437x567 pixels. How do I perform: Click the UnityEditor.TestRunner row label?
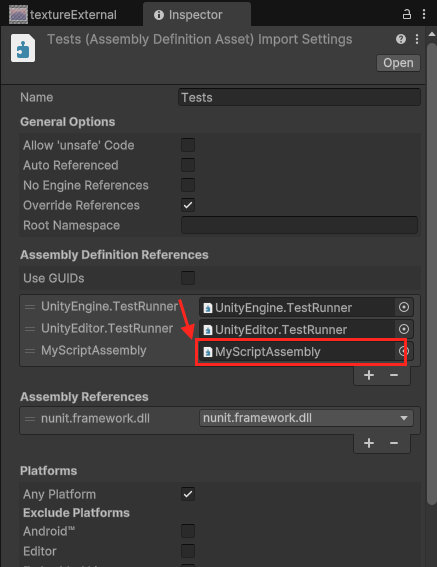coord(107,329)
